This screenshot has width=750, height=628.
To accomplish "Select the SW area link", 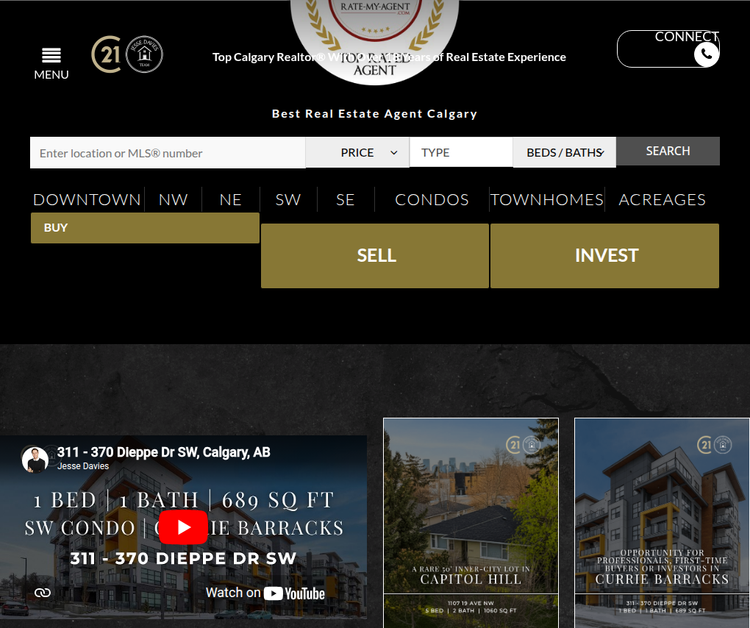I will [x=288, y=199].
